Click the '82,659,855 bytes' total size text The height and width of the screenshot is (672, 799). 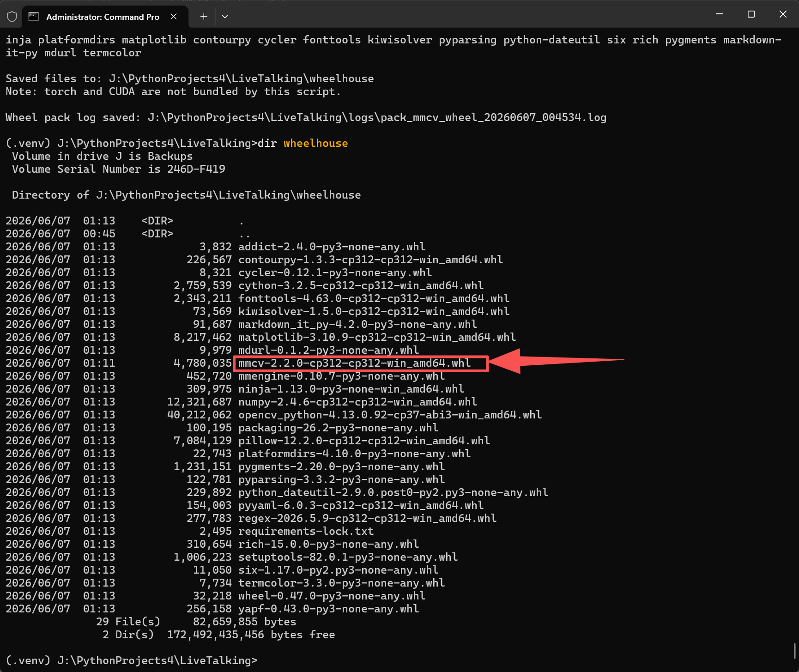245,622
